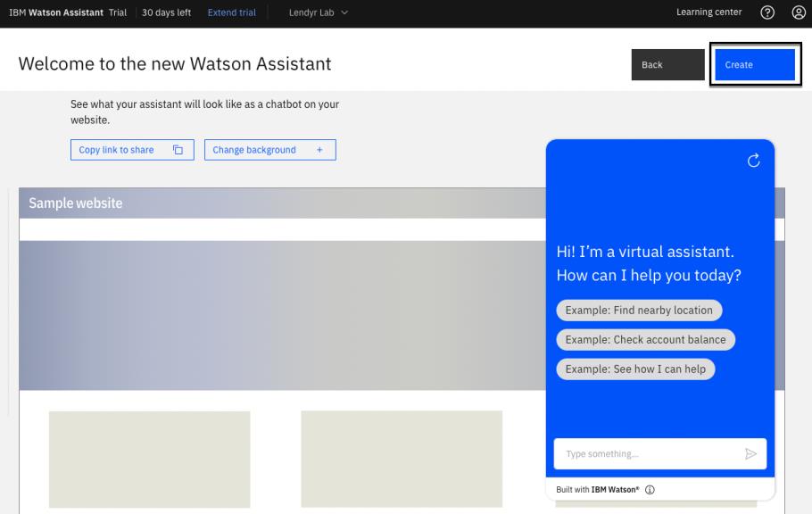Click the 30 days left label

click(x=166, y=12)
